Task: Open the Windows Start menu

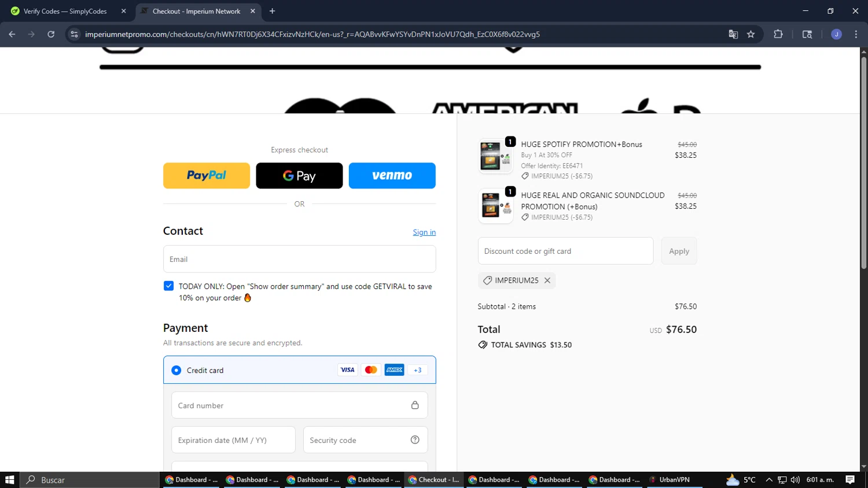Action: coord(10,480)
